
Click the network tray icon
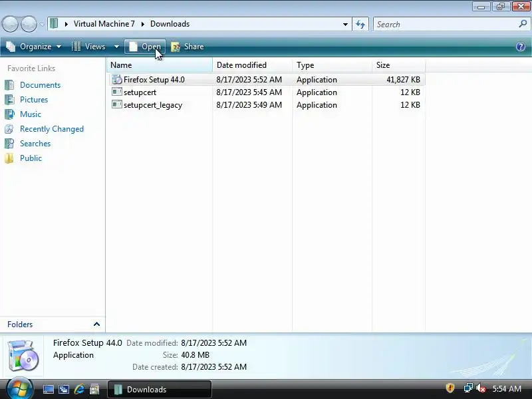pos(468,388)
